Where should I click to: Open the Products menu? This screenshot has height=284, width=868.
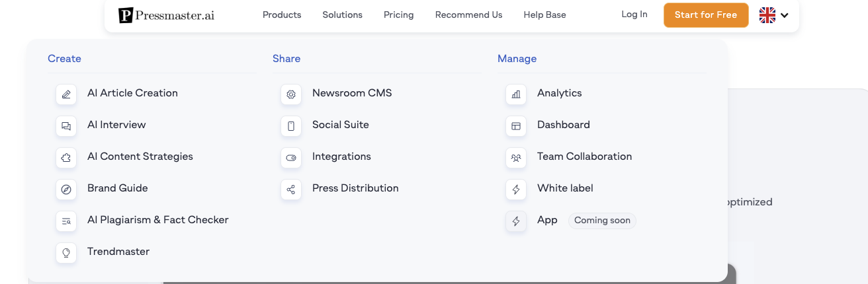point(282,15)
